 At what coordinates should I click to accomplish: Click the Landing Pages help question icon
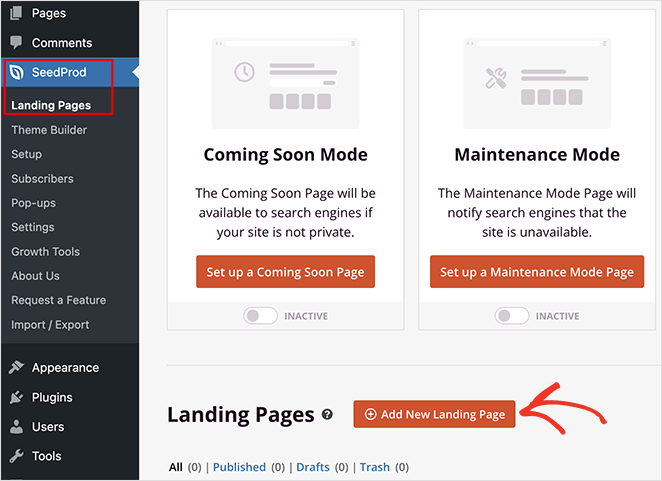(326, 415)
